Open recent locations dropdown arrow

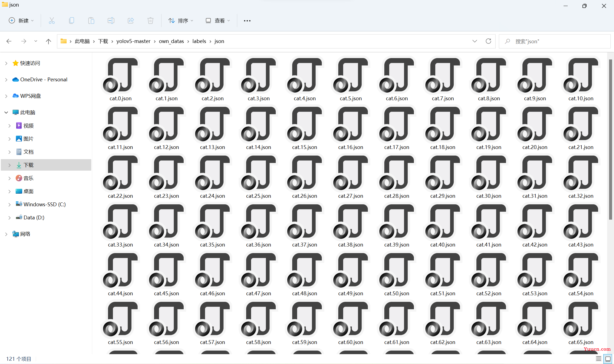pyautogui.click(x=36, y=41)
